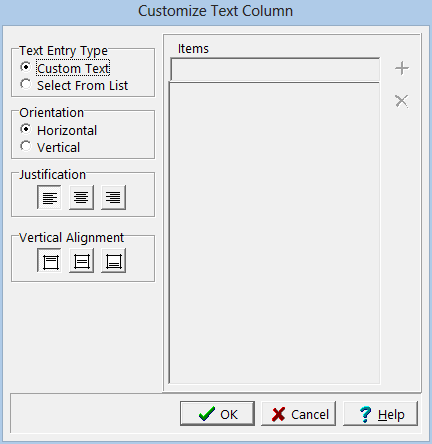Click the question mark Help icon

click(365, 414)
